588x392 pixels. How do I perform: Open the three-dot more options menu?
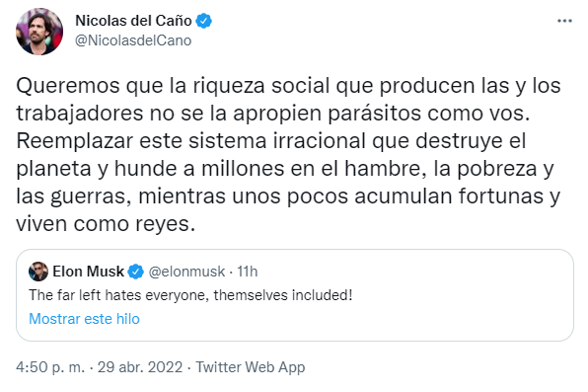[564, 21]
